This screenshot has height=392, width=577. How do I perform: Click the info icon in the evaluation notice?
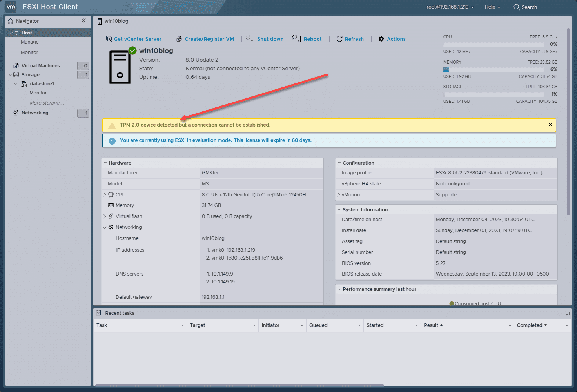[112, 141]
